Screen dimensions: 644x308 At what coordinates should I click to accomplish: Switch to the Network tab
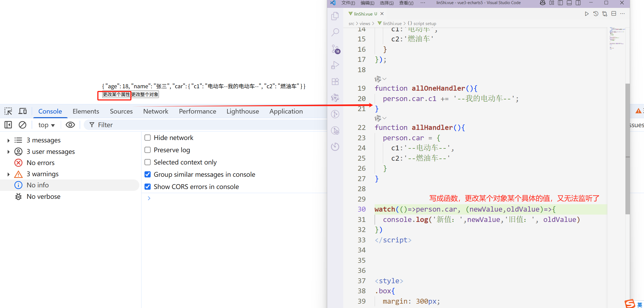156,111
